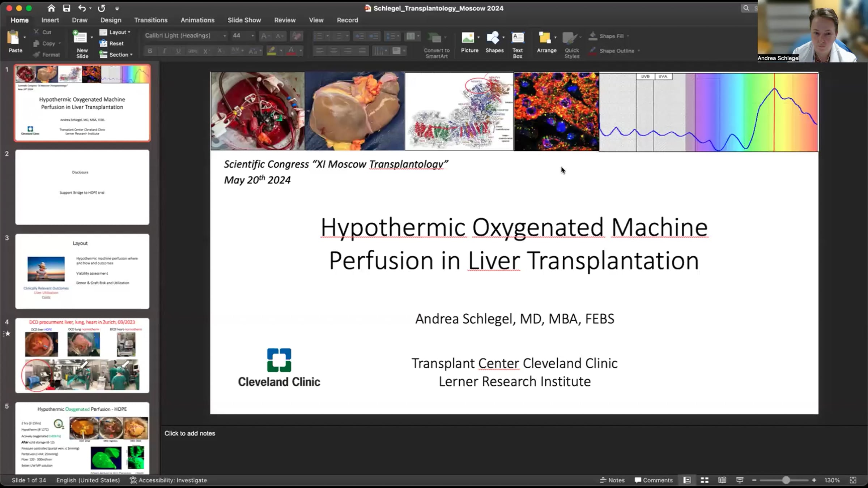The width and height of the screenshot is (868, 488).
Task: Select the slide 4 DCD procurement thumbnail
Action: (82, 355)
